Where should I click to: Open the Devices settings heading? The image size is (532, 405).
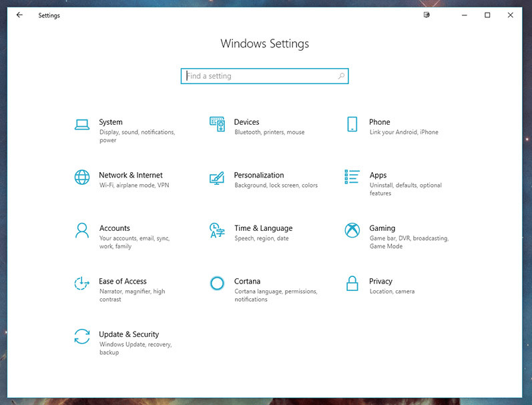tap(247, 122)
